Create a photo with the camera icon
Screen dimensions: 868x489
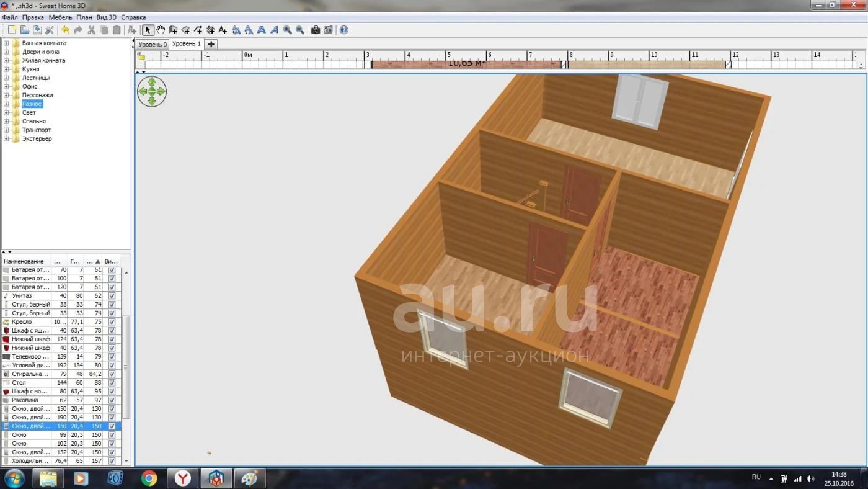pyautogui.click(x=316, y=30)
